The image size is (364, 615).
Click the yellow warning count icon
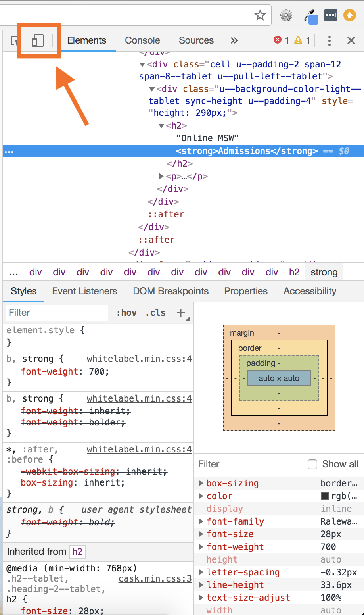[298, 40]
